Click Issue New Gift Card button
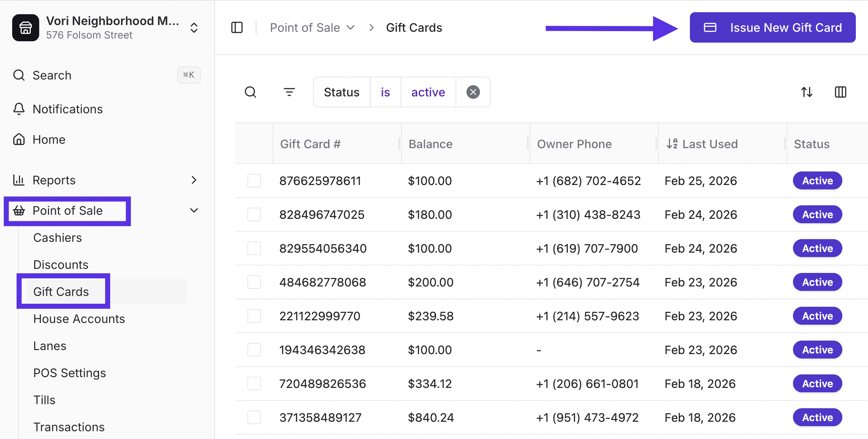868x439 pixels. coord(772,27)
